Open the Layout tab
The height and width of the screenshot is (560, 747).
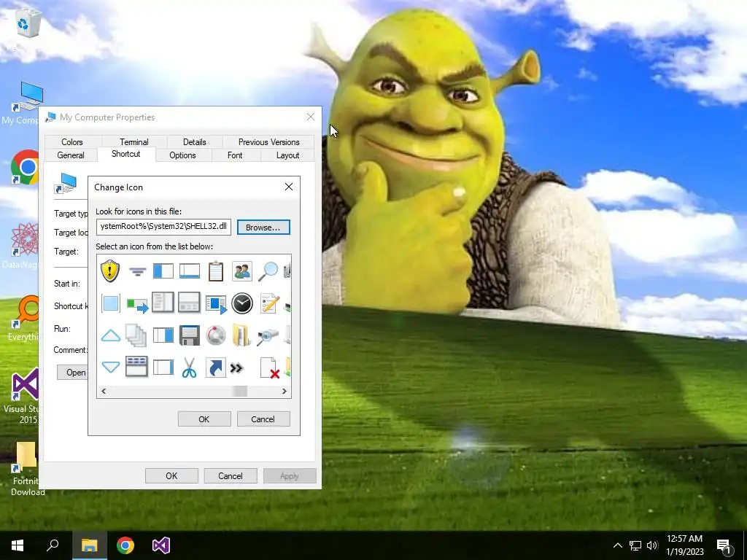287,155
